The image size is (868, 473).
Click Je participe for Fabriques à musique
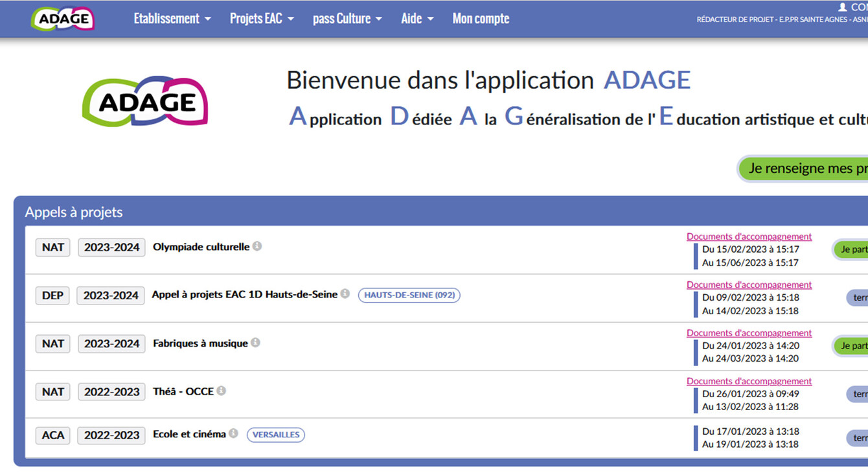pyautogui.click(x=851, y=346)
